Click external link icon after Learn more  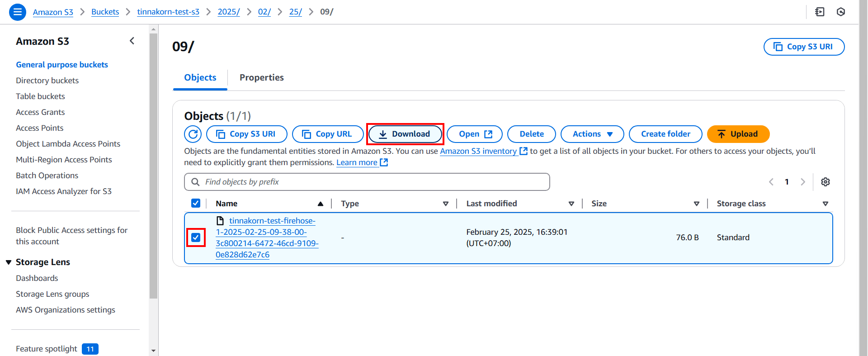tap(384, 162)
